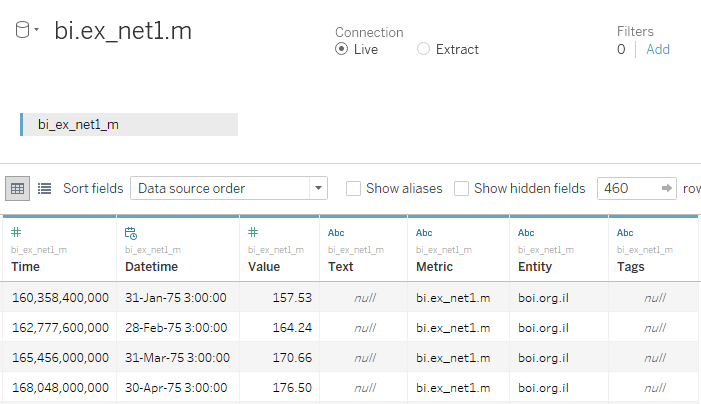Select Extract connection radio button

click(423, 49)
